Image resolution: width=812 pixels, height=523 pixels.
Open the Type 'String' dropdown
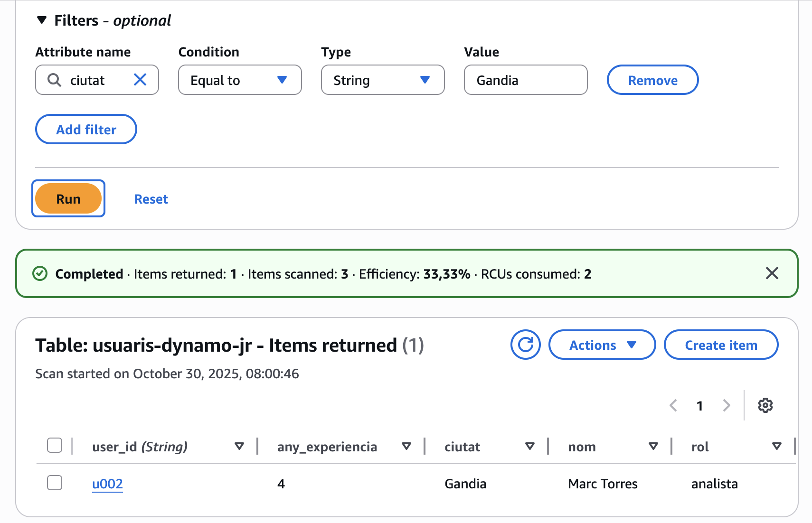pyautogui.click(x=383, y=80)
